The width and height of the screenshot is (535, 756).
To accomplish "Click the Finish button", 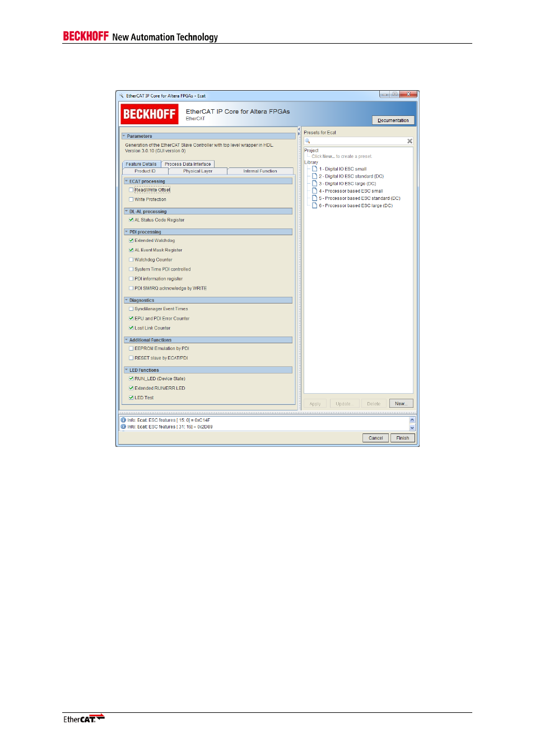I will pos(402,438).
